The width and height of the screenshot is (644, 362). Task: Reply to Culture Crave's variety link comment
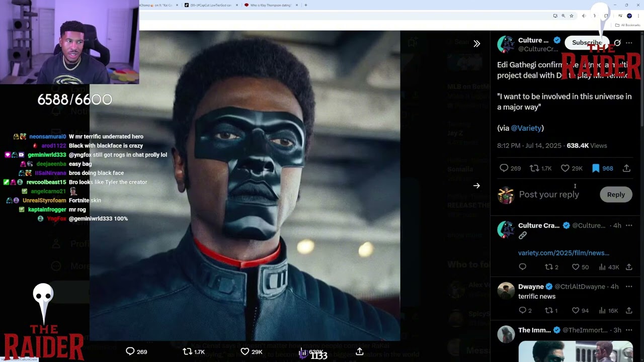click(522, 267)
